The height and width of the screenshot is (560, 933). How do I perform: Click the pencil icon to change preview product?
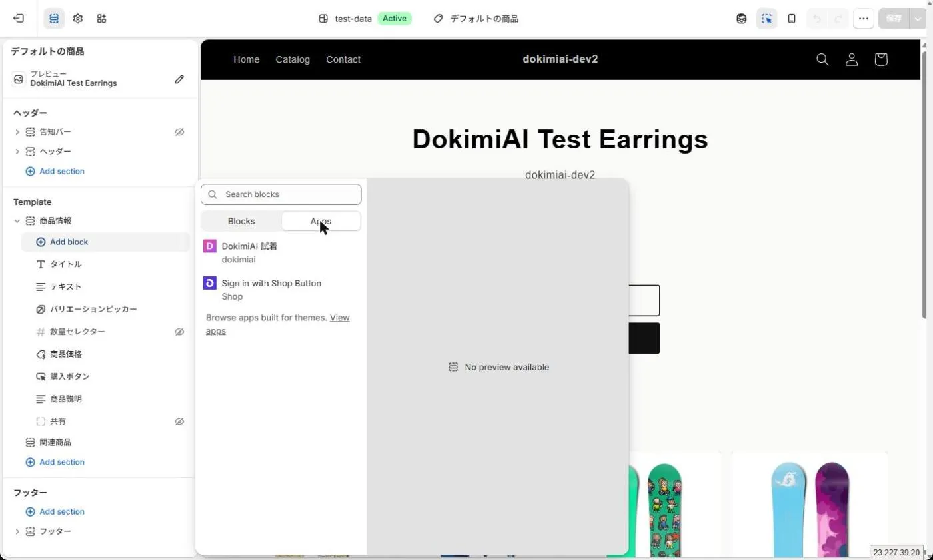tap(179, 79)
